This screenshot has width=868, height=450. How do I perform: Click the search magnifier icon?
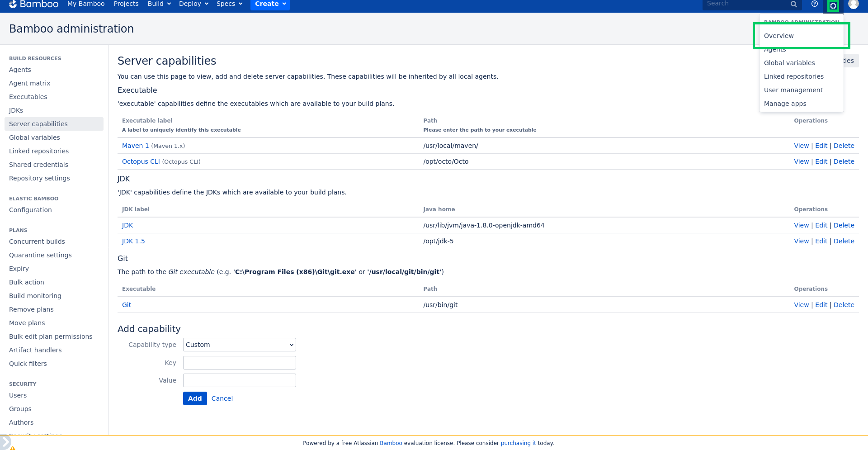[793, 4]
